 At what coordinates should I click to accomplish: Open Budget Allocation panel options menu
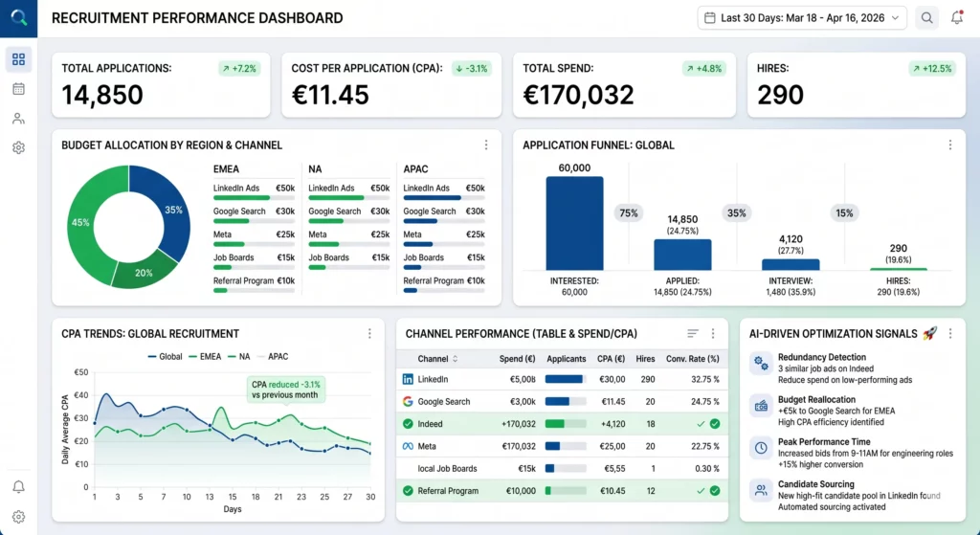tap(485, 145)
